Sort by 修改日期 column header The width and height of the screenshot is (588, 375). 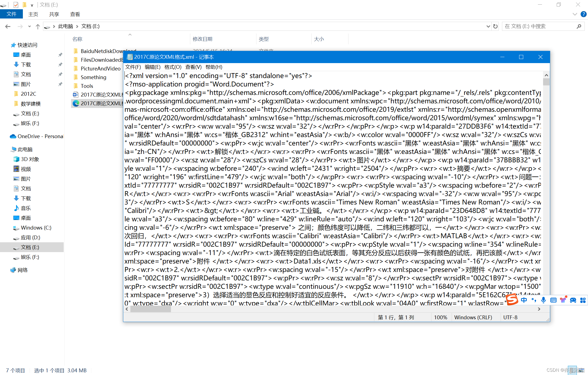[203, 39]
